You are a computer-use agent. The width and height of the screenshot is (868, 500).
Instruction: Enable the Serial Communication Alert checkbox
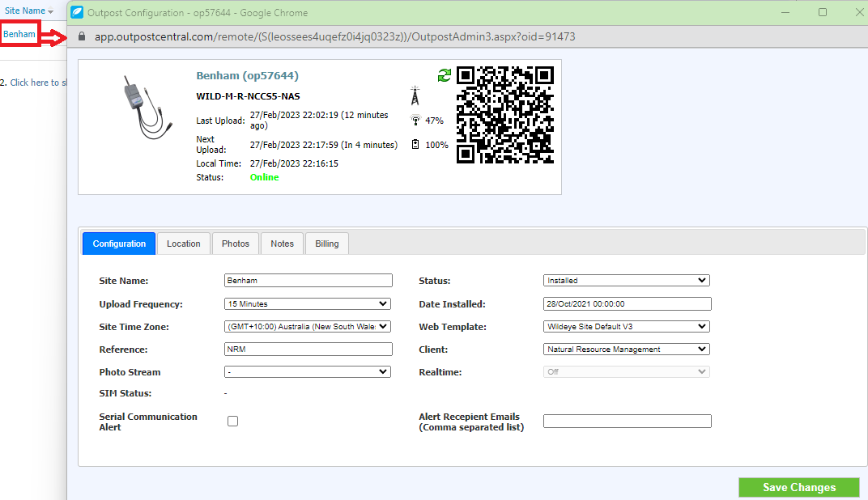pyautogui.click(x=233, y=421)
